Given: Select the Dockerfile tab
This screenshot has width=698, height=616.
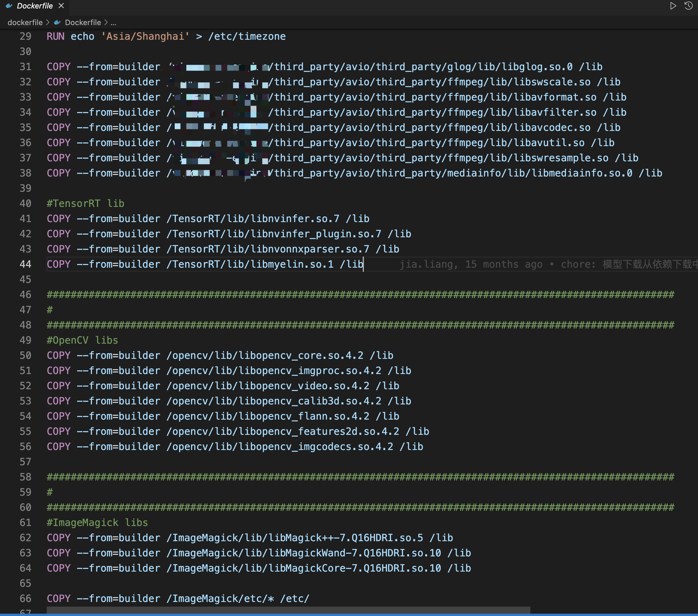Looking at the screenshot, I should (34, 6).
